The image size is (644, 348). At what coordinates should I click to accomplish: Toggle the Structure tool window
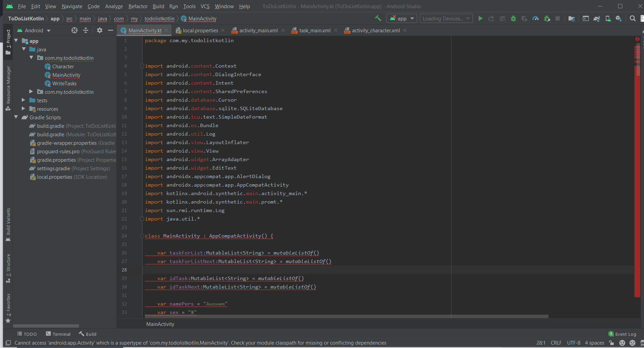pos(8,268)
